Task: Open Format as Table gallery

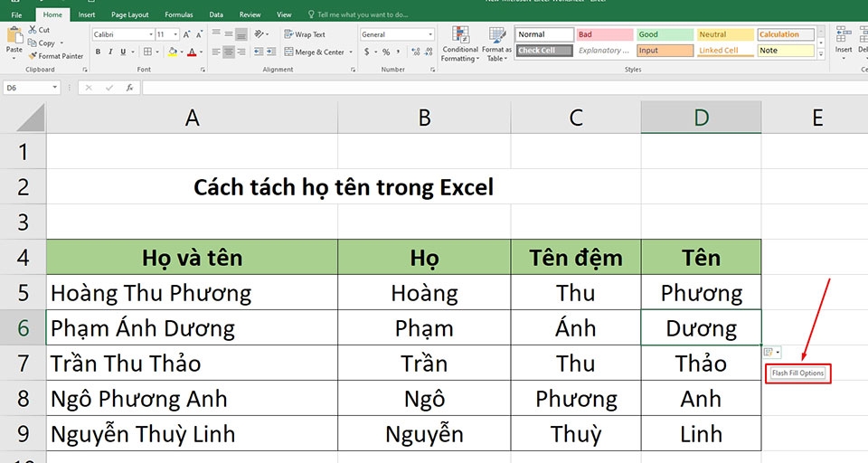Action: coord(496,43)
